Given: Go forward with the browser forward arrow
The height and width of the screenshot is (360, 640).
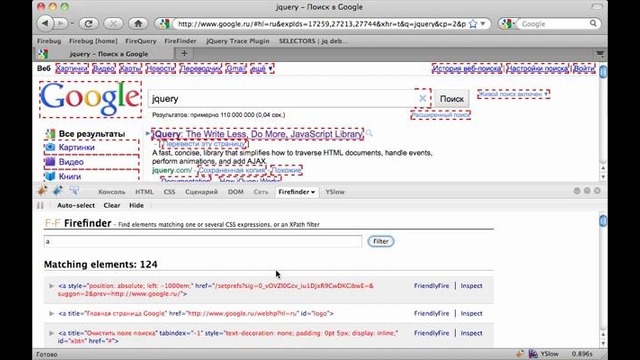Looking at the screenshot, I should (x=60, y=24).
